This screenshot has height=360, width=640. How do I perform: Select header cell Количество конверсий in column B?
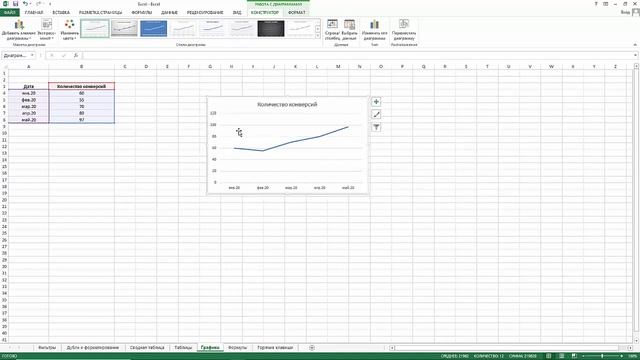click(82, 87)
